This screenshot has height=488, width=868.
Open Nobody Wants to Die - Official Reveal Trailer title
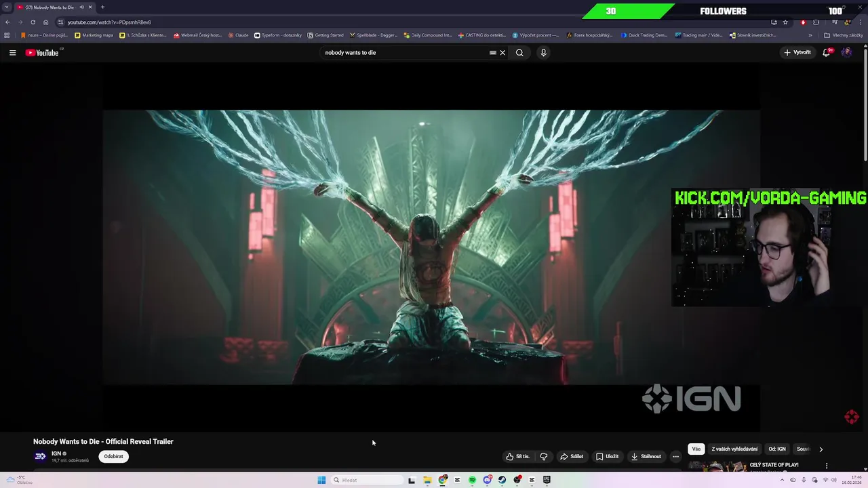[103, 441]
